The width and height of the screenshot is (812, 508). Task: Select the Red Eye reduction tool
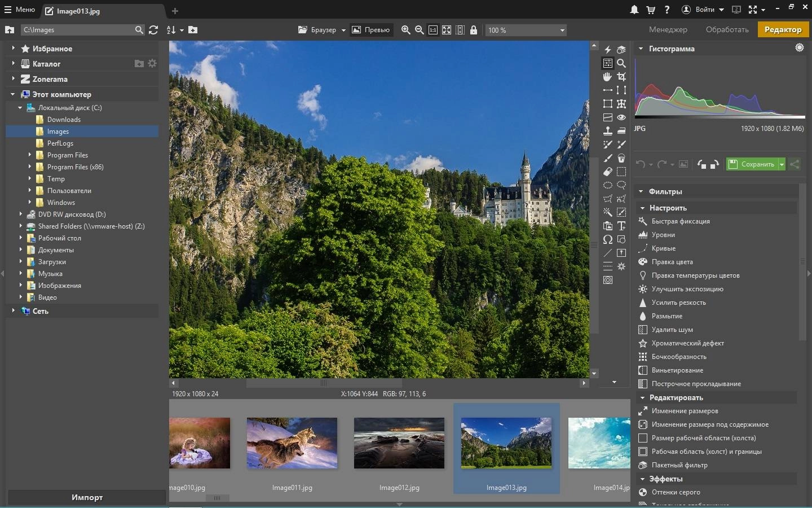(x=621, y=117)
